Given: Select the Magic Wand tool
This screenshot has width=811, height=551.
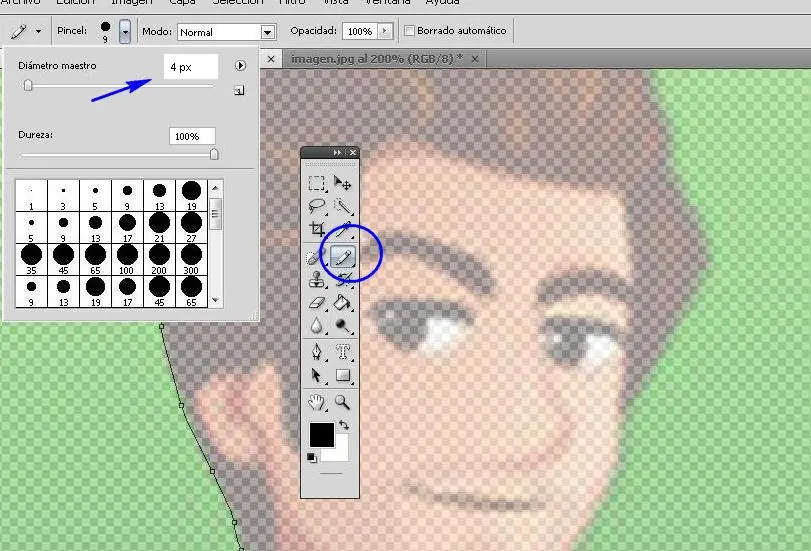Looking at the screenshot, I should tap(342, 206).
